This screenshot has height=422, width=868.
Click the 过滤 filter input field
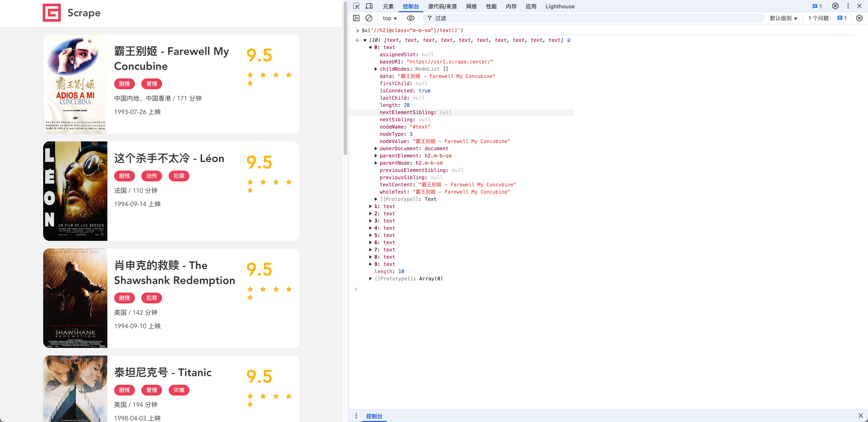click(x=593, y=18)
